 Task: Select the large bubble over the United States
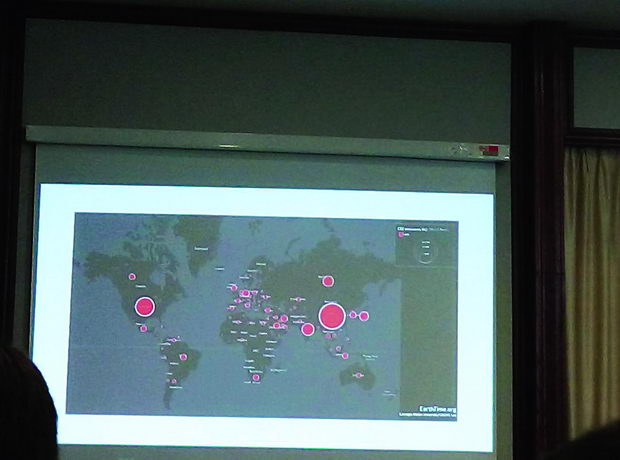pyautogui.click(x=145, y=307)
